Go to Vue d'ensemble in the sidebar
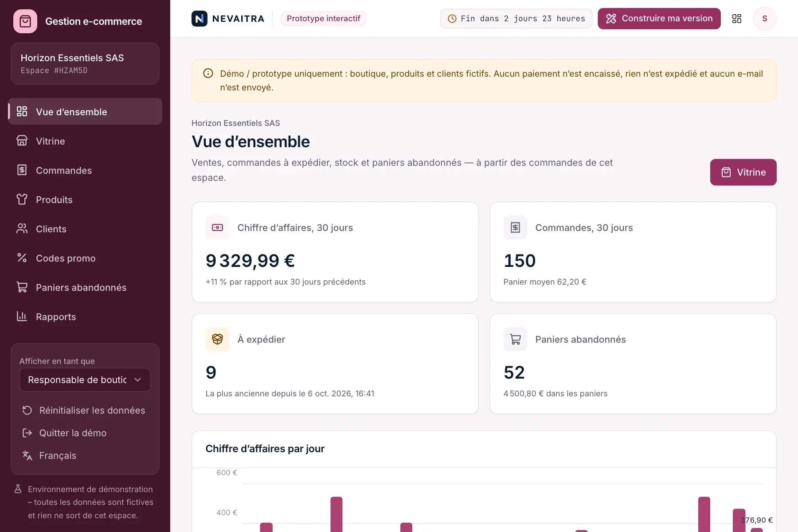 tap(85, 112)
